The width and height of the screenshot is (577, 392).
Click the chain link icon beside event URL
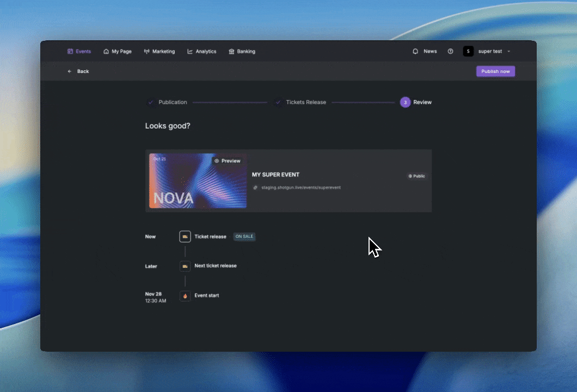tap(255, 188)
